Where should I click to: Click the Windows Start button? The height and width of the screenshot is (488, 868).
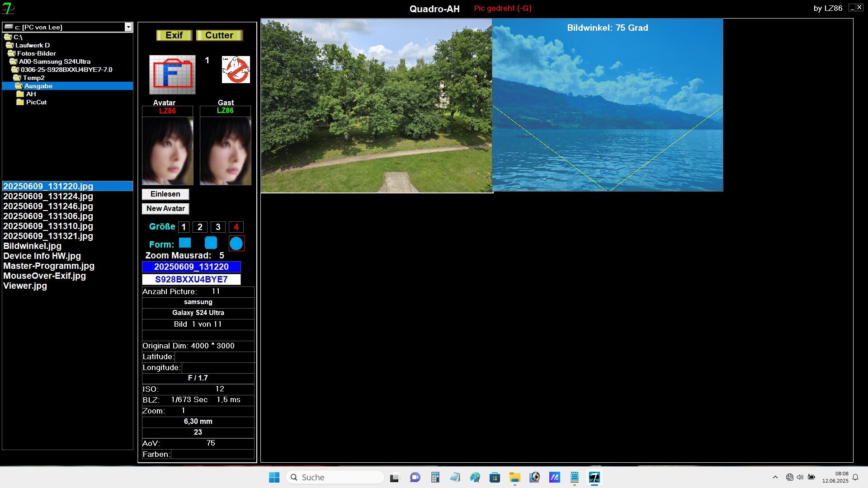274,477
